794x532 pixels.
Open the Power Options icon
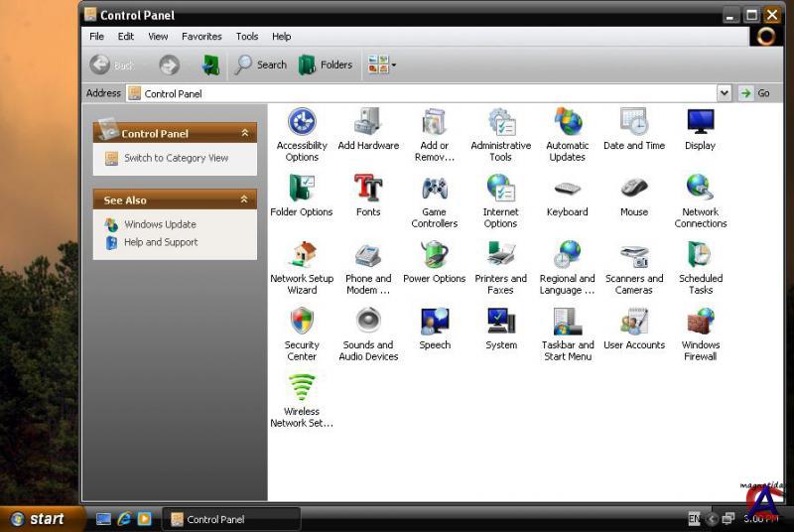[434, 257]
